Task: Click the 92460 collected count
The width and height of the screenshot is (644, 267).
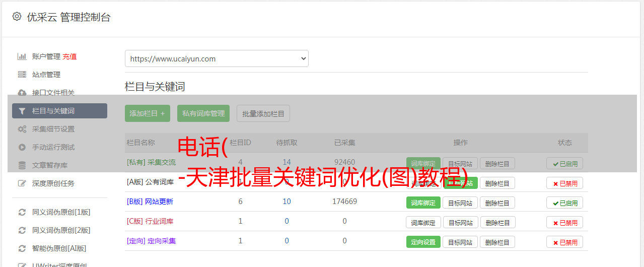Action: pyautogui.click(x=344, y=162)
